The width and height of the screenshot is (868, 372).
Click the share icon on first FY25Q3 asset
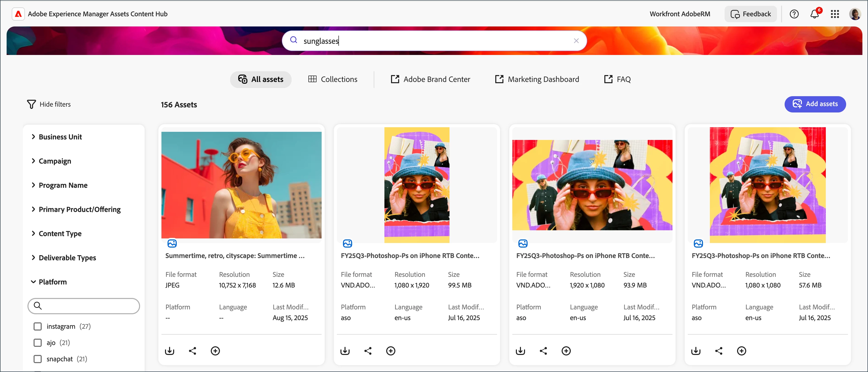point(368,351)
